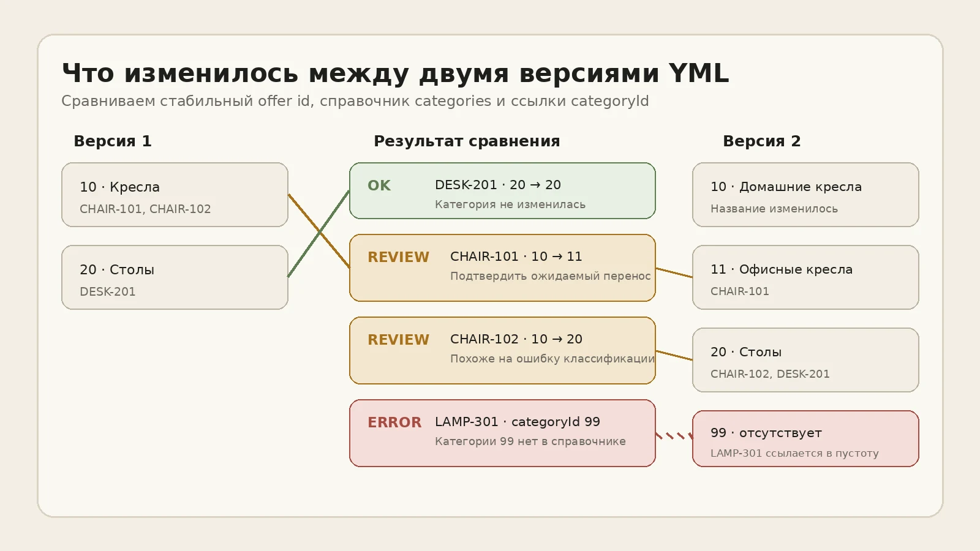The width and height of the screenshot is (980, 551).
Task: Select the '10 · Домашние кресла' card
Action: pos(805,195)
